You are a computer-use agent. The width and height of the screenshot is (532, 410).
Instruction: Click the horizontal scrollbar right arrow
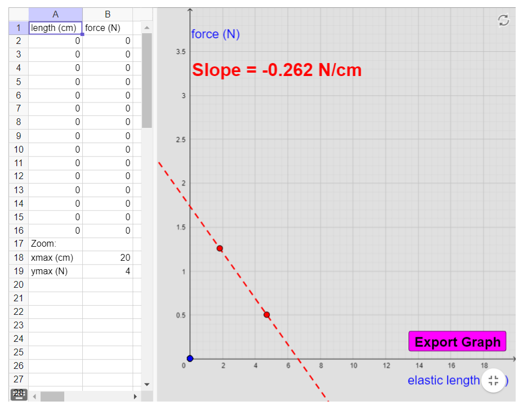[x=135, y=396]
